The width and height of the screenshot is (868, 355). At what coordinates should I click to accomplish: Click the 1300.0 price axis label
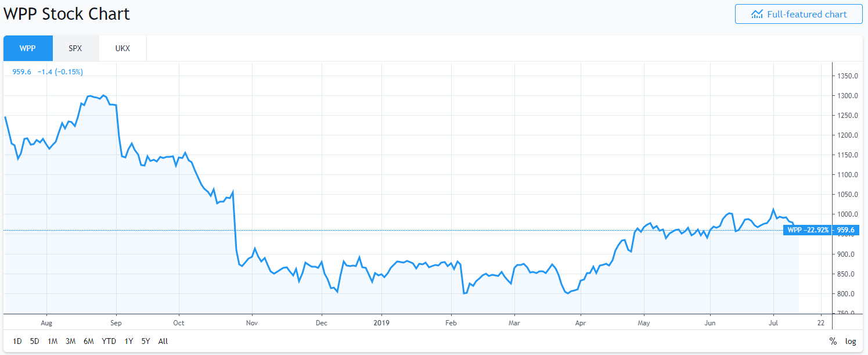[848, 96]
